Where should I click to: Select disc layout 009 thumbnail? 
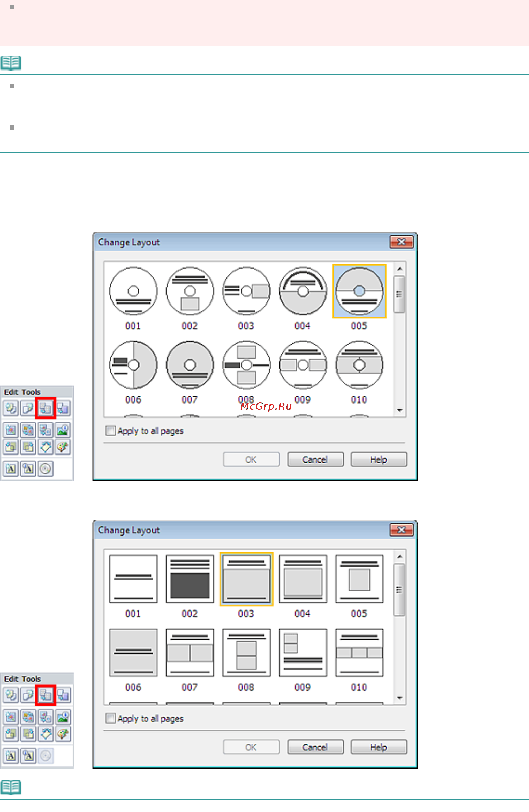tap(303, 365)
